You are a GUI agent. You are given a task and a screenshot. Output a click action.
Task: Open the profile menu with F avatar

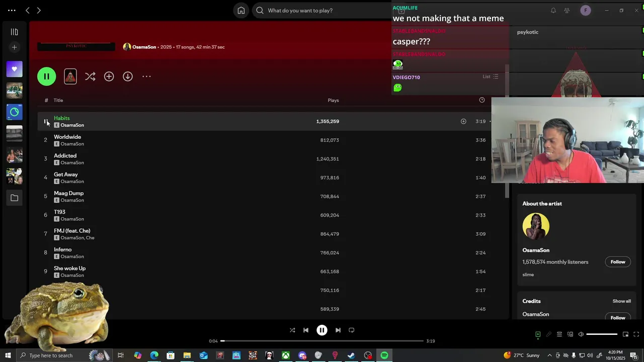click(585, 10)
